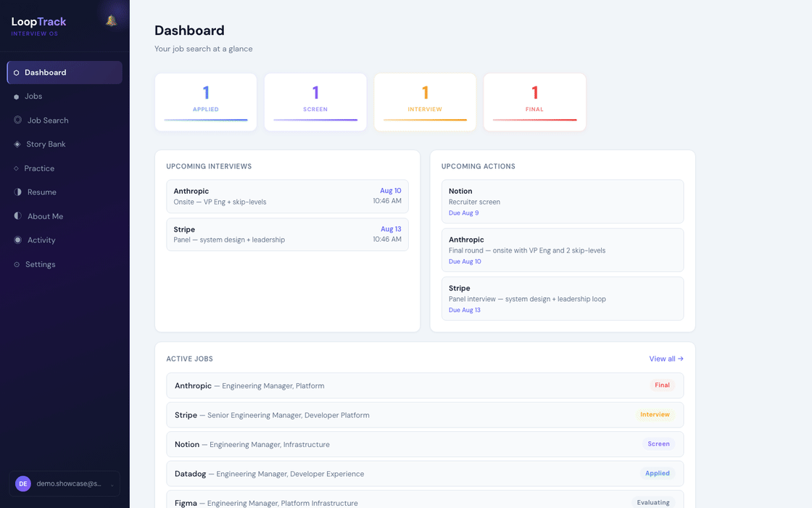Navigate to the Resume section
This screenshot has height=508, width=812.
pos(65,192)
